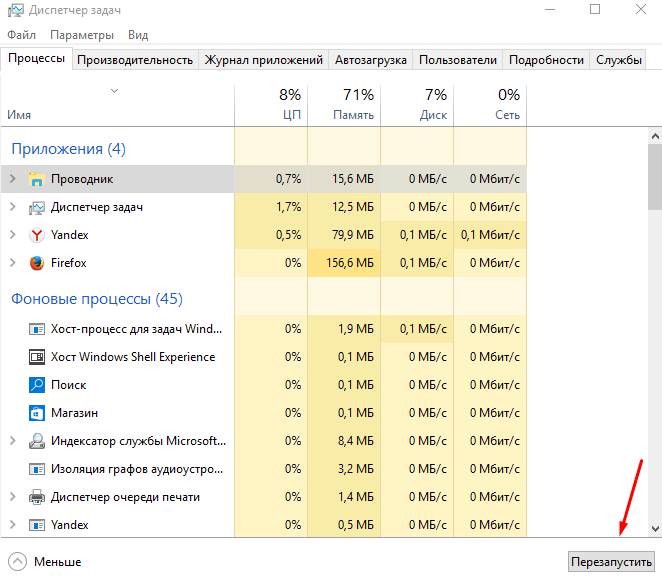662x585 pixels.
Task: Expand Индексатор службы Microsoft row
Action: pyautogui.click(x=13, y=441)
